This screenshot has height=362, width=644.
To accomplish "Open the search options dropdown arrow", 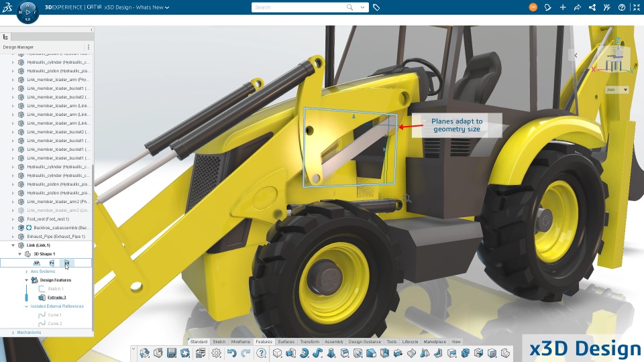I will (x=362, y=7).
